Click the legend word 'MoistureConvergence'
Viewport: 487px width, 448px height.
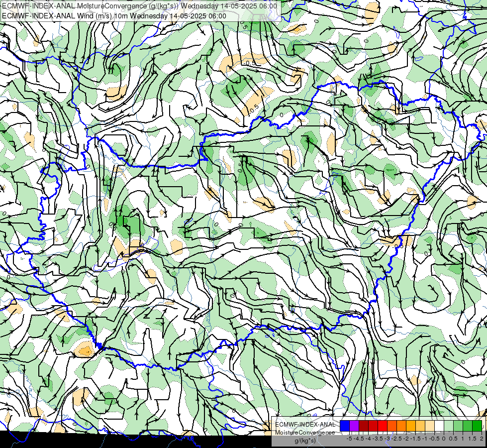[305, 433]
